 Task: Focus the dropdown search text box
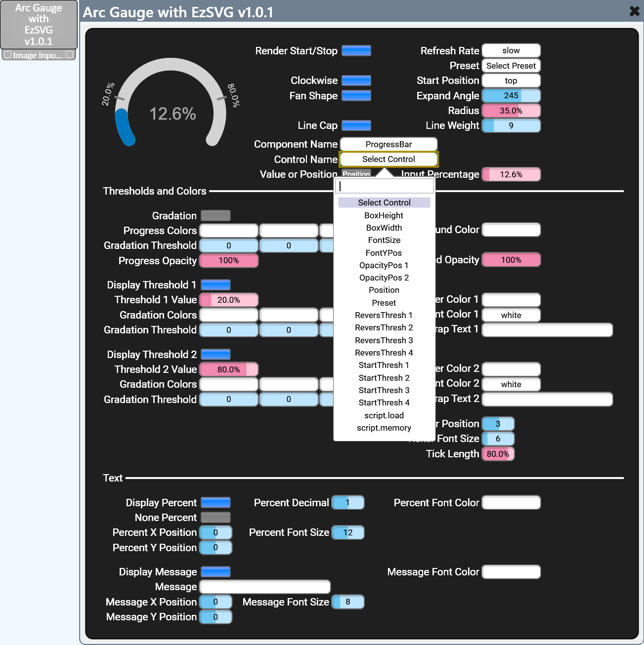(385, 186)
